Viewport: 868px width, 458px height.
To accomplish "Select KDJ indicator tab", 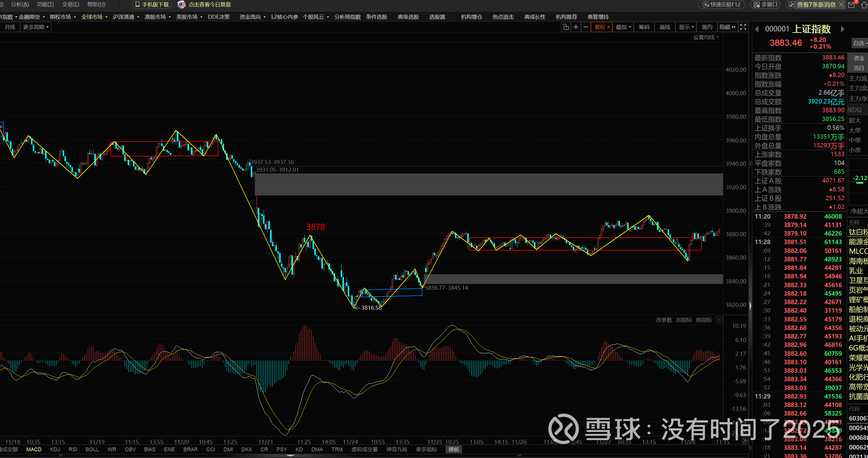I will pyautogui.click(x=54, y=449).
